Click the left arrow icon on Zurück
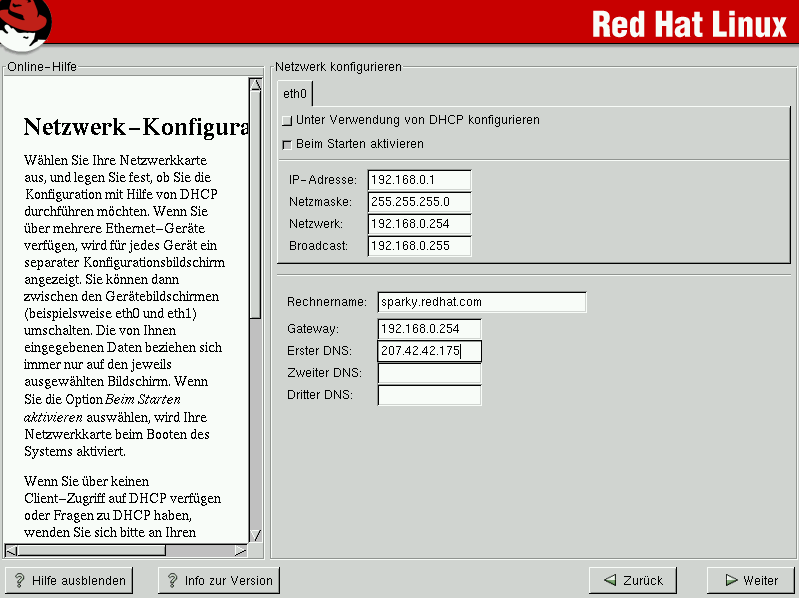799x598 pixels. pos(609,580)
